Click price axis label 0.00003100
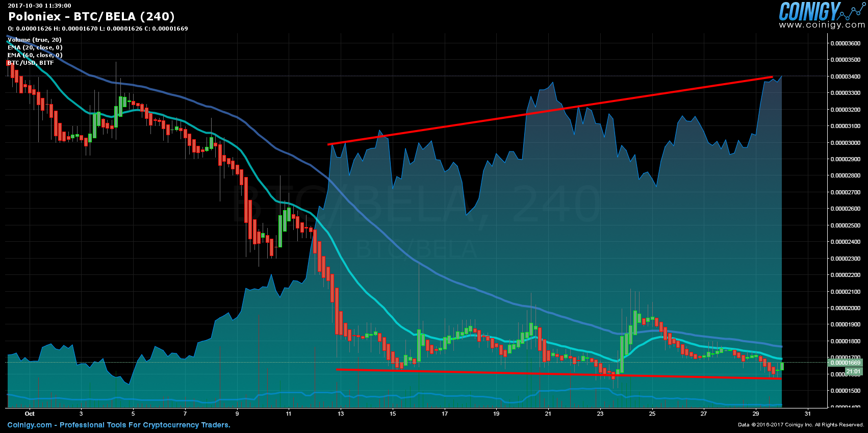The width and height of the screenshot is (868, 433). [846, 126]
